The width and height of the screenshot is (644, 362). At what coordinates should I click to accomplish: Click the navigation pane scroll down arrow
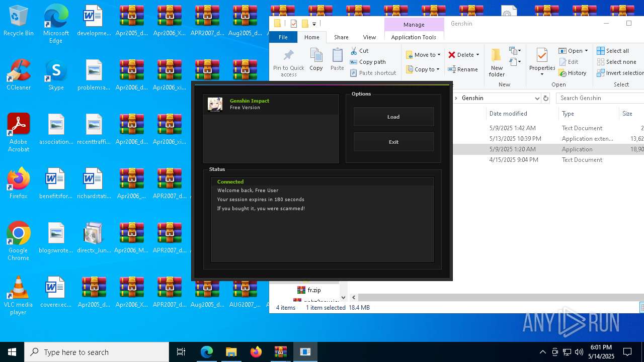click(343, 298)
